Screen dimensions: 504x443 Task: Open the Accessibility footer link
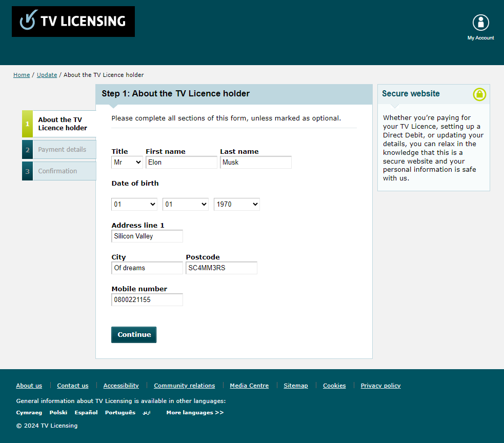tap(121, 386)
